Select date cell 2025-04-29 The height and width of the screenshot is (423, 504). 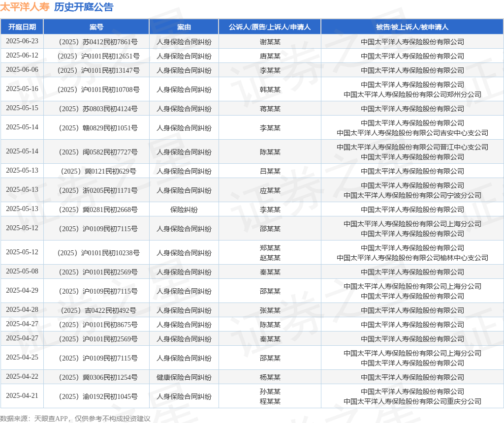[22, 290]
